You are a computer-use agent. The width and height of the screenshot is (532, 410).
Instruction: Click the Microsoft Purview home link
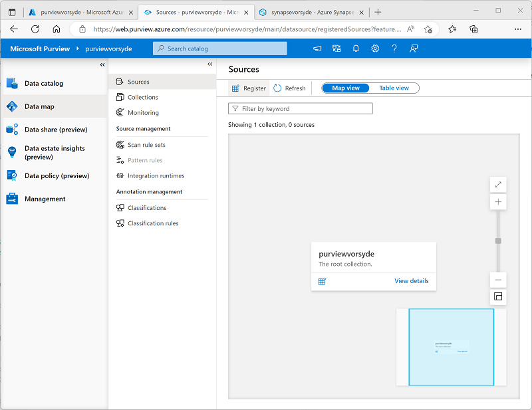[40, 49]
